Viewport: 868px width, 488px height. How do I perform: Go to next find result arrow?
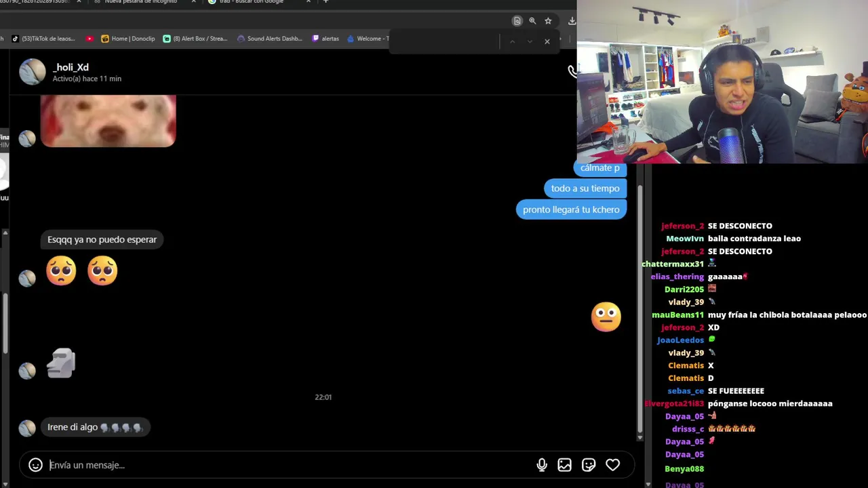coord(530,41)
